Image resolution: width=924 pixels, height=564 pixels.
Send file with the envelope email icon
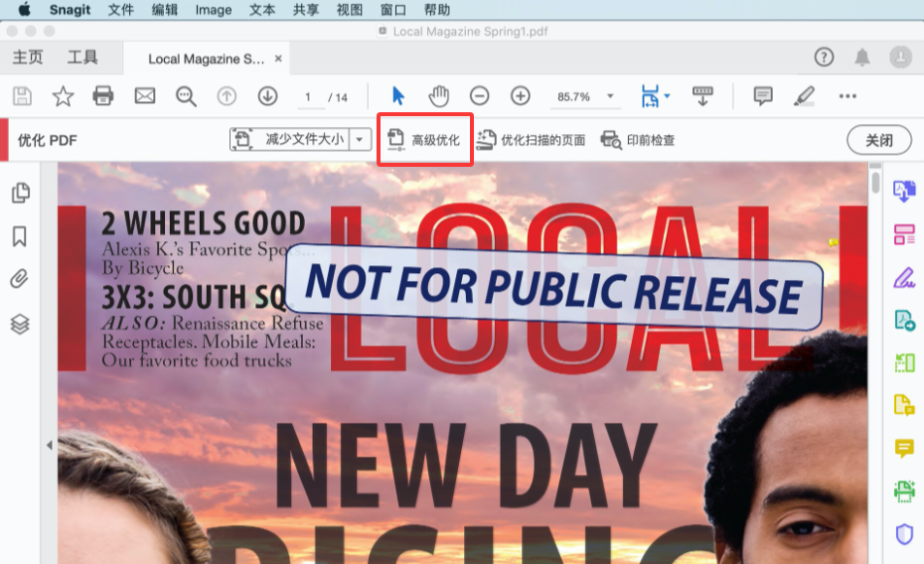pyautogui.click(x=145, y=96)
